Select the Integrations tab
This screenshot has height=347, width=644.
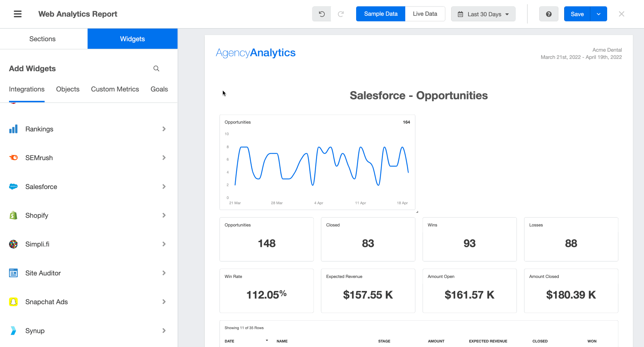(27, 89)
